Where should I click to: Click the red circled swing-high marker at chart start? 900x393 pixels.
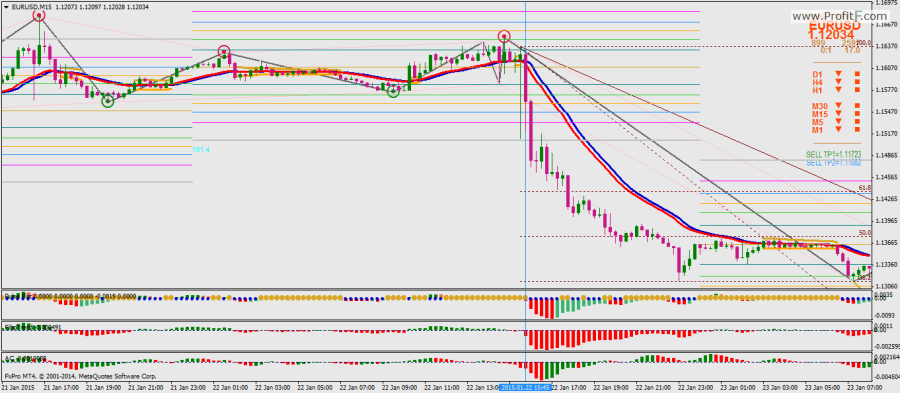click(38, 16)
